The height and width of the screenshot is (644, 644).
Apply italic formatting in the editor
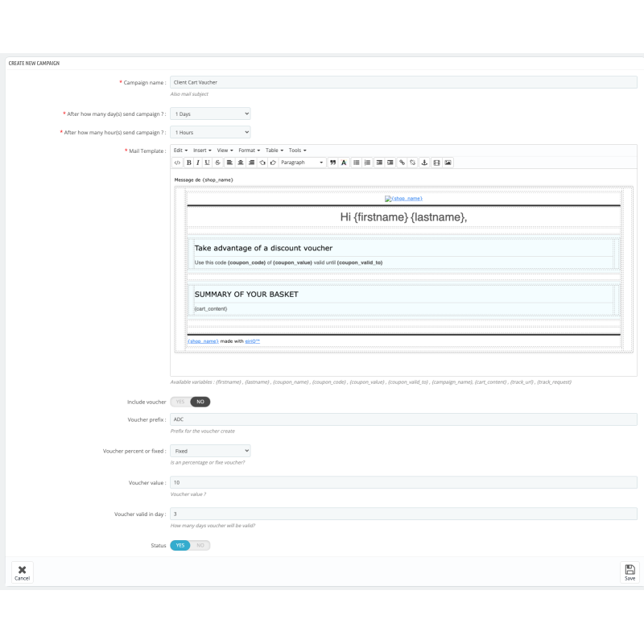coord(197,163)
